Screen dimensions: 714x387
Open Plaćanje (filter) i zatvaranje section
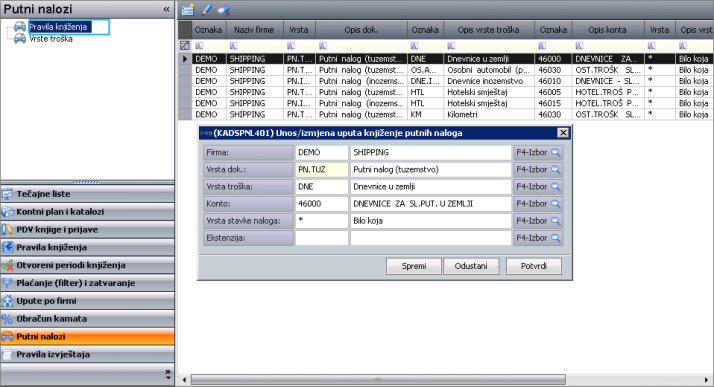(87, 283)
